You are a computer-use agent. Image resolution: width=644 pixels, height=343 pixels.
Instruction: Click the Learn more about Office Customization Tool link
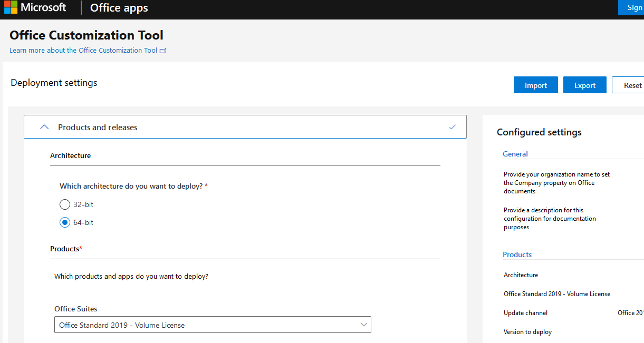(x=83, y=50)
